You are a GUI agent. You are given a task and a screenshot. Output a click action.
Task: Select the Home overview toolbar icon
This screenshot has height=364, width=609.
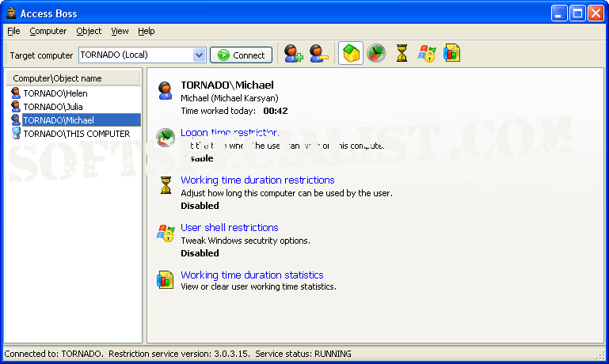[351, 53]
